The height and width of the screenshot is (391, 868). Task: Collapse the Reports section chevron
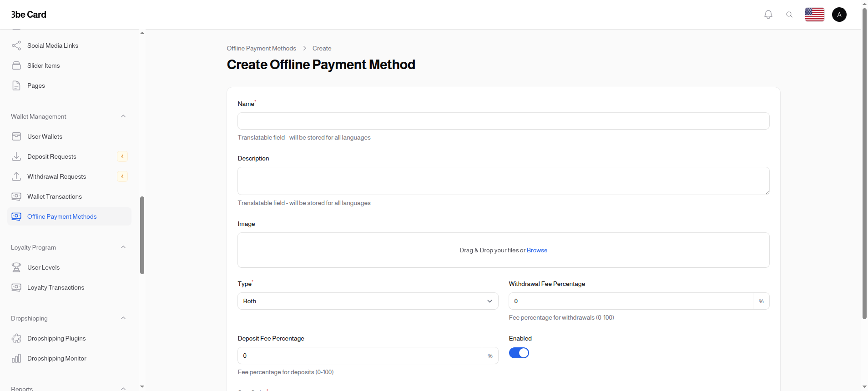pyautogui.click(x=123, y=388)
